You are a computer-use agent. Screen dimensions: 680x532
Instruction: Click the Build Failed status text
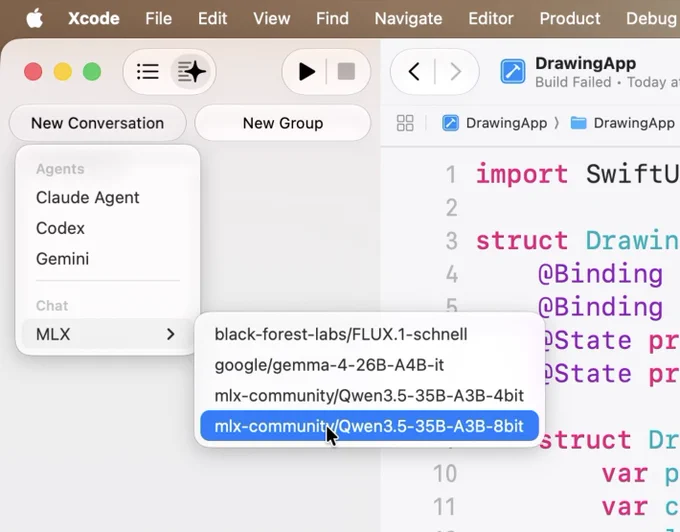tap(573, 82)
